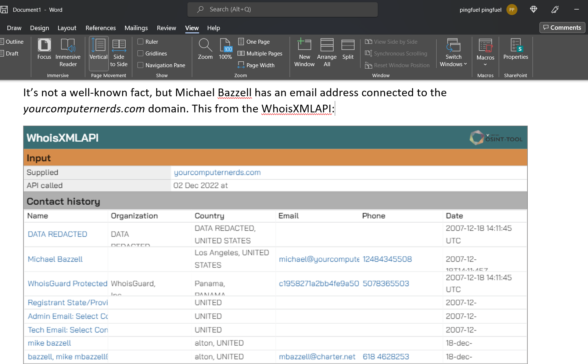Switch to Outline view
The image size is (588, 364).
pyautogui.click(x=12, y=42)
